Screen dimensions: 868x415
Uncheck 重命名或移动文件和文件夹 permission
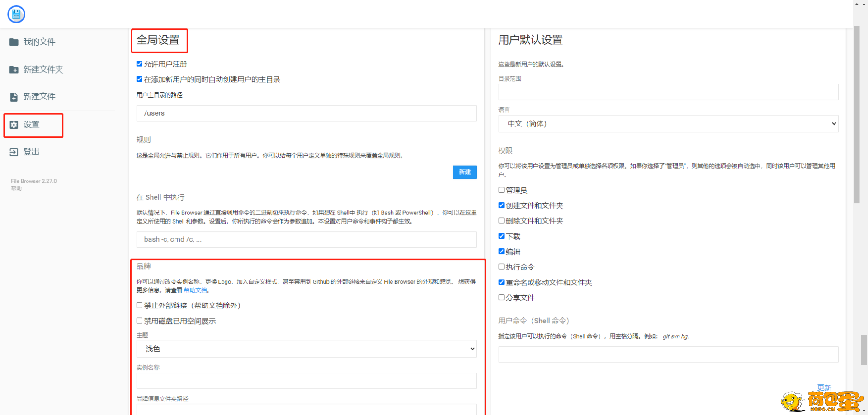point(501,282)
